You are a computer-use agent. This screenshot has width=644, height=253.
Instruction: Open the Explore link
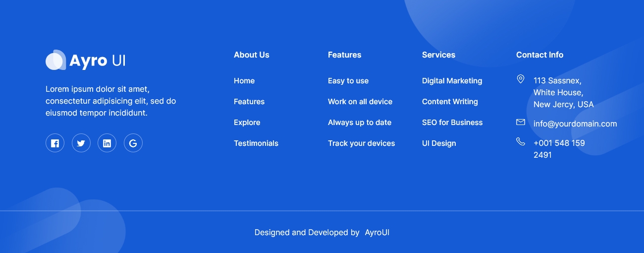(x=247, y=123)
